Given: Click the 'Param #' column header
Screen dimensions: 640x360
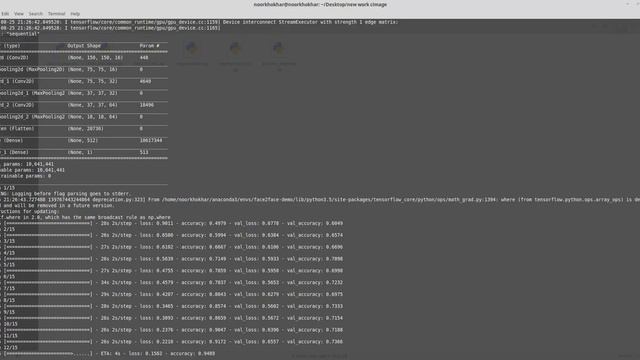Looking at the screenshot, I should click(149, 46).
